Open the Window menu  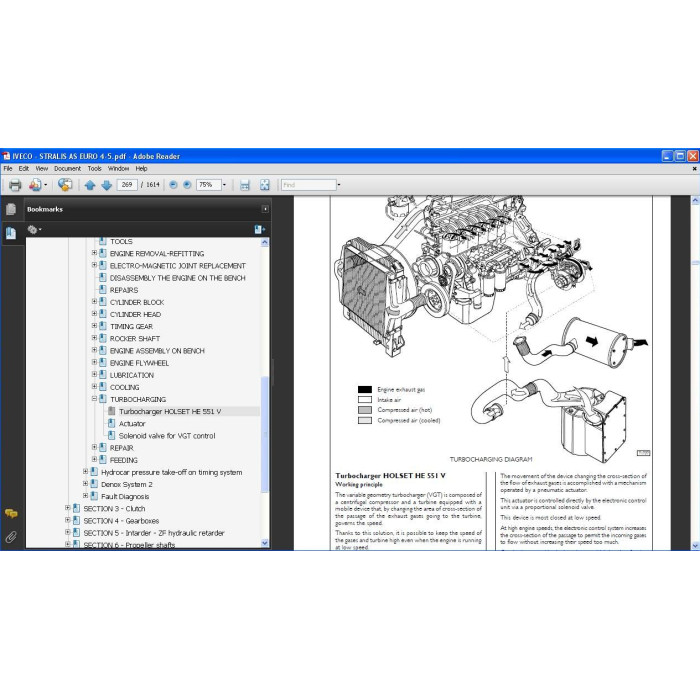tap(118, 169)
